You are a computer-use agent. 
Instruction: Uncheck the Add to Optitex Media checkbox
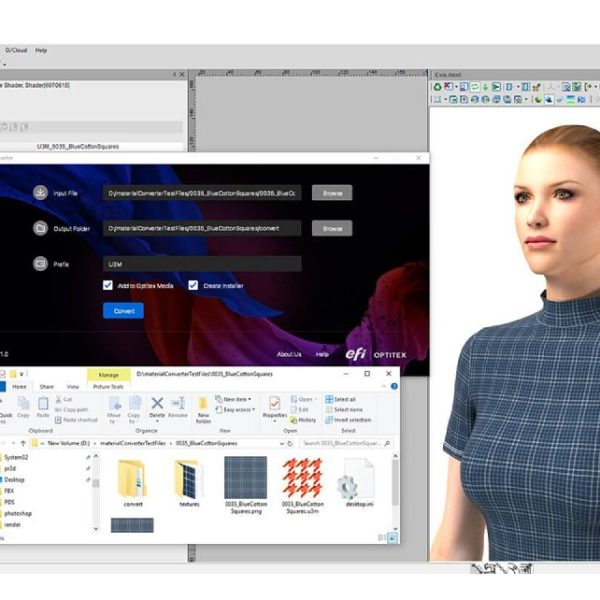click(107, 285)
